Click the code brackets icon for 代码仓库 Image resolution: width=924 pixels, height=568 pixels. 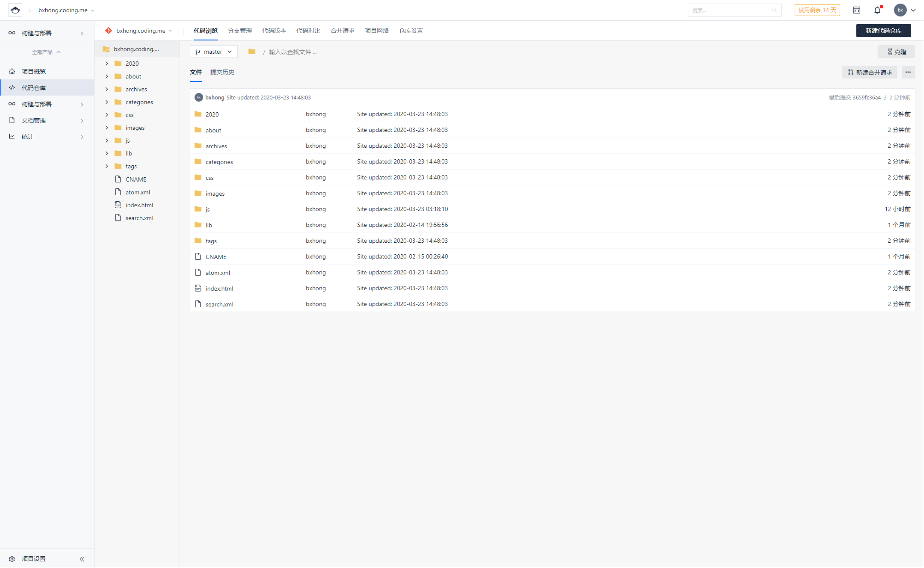click(12, 88)
